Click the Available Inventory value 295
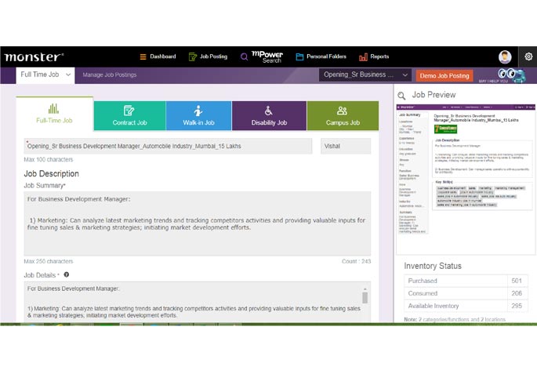 tap(517, 306)
